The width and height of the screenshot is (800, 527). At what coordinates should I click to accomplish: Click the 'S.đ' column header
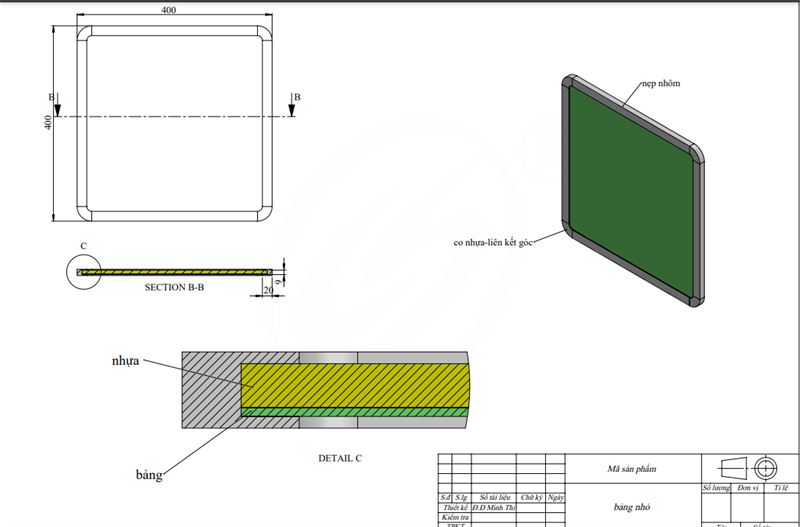point(445,497)
